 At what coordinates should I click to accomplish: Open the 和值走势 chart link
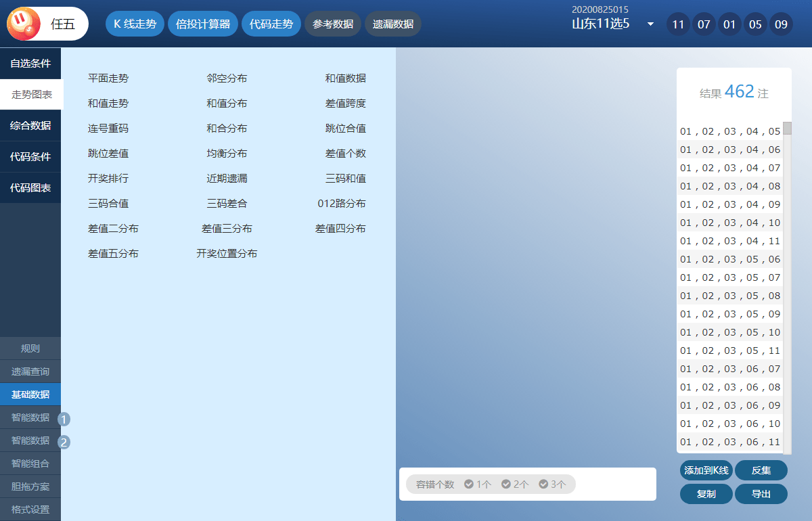click(x=108, y=104)
